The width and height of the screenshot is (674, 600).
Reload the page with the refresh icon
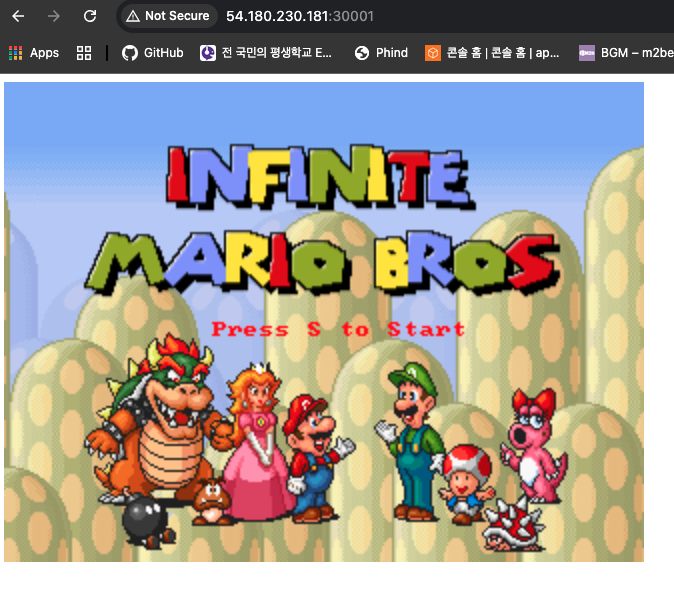(89, 16)
